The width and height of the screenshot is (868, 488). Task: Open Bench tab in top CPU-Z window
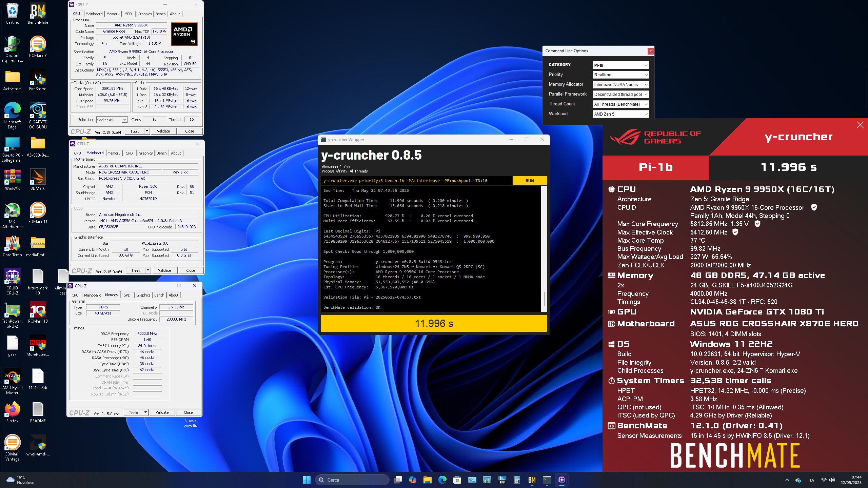click(160, 14)
